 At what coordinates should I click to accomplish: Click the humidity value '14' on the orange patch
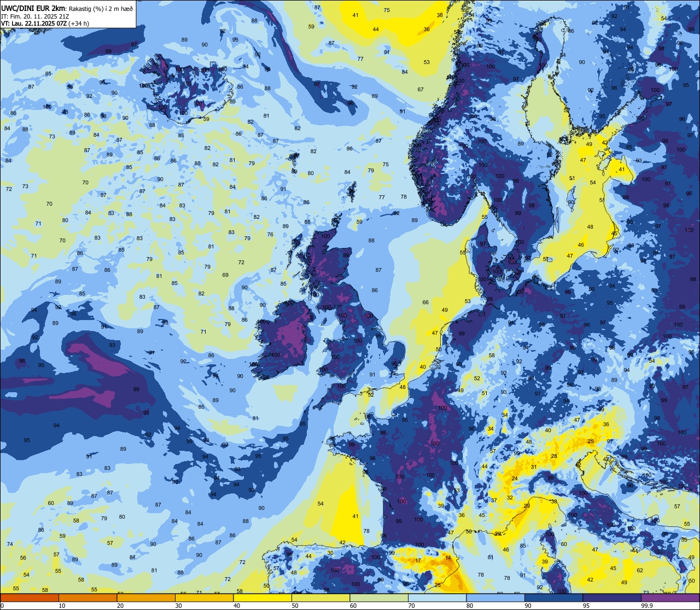448,557
